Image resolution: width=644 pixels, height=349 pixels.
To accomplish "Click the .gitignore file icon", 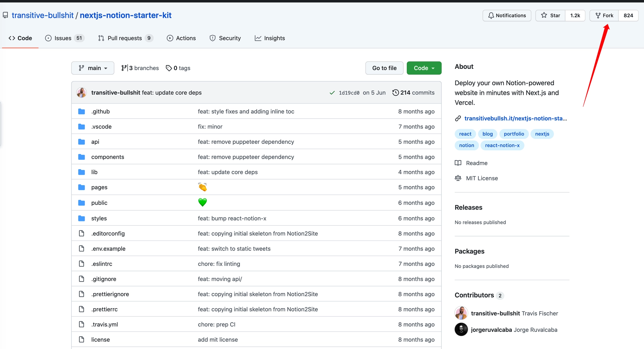I will tap(81, 279).
